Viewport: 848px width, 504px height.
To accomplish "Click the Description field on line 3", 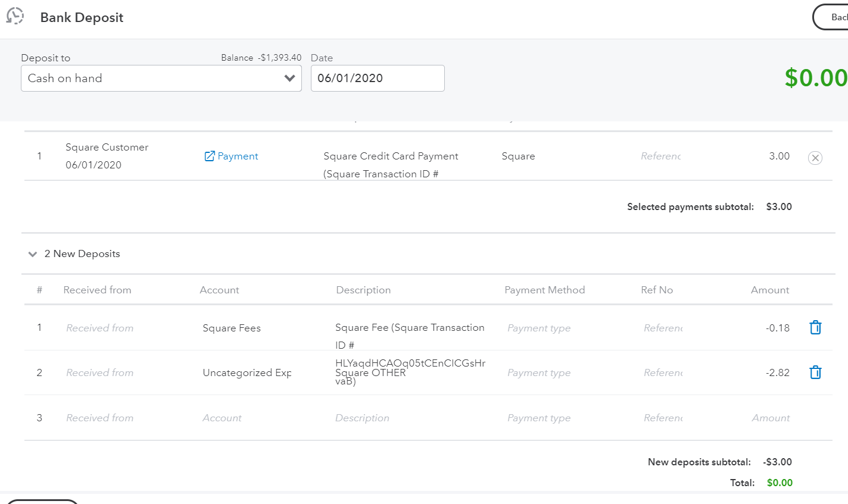I will [362, 418].
